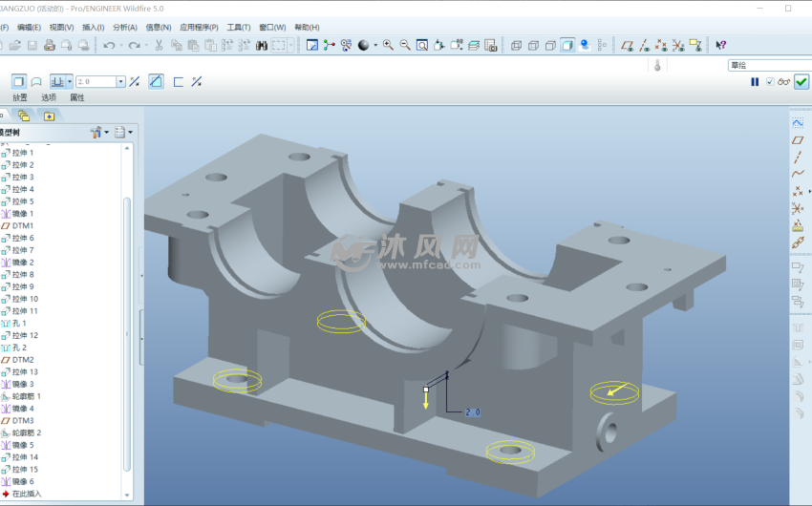The width and height of the screenshot is (812, 506).
Task: Click the green checkmark to accept feature
Action: 801,82
